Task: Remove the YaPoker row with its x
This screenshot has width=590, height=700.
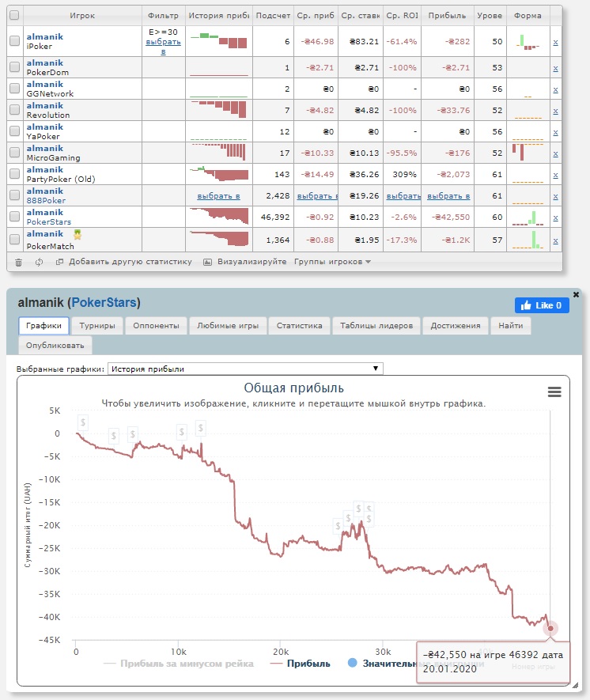Action: 556,133
